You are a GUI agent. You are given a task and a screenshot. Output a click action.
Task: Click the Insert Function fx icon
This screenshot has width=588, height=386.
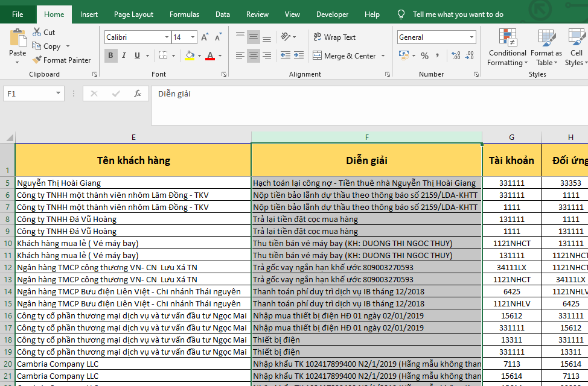point(138,93)
